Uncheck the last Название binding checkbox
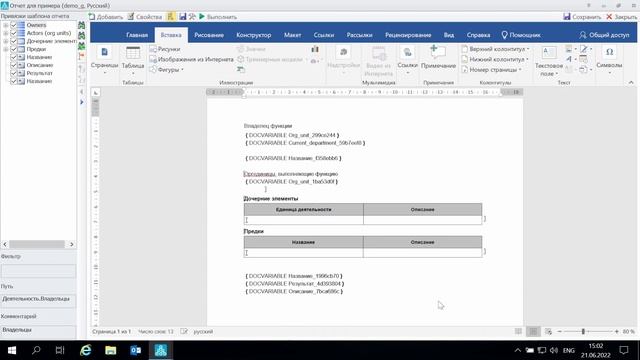Viewport: 640px width, 360px height. 13,81
